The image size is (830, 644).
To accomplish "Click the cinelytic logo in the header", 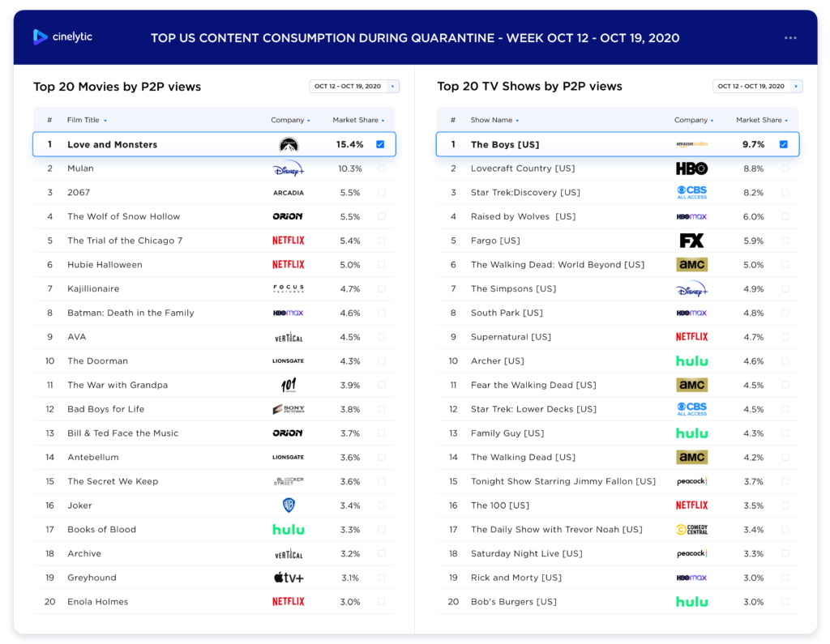I will tap(62, 37).
